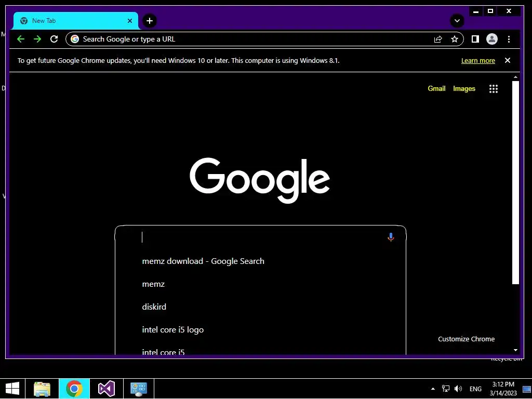Open the Control Panel taskbar icon
532x399 pixels.
[x=138, y=389]
